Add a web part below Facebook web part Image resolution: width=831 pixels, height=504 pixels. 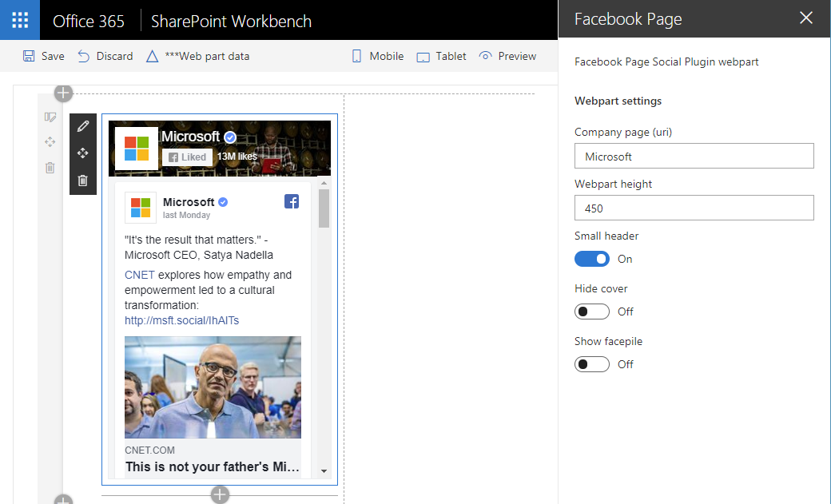tap(220, 495)
